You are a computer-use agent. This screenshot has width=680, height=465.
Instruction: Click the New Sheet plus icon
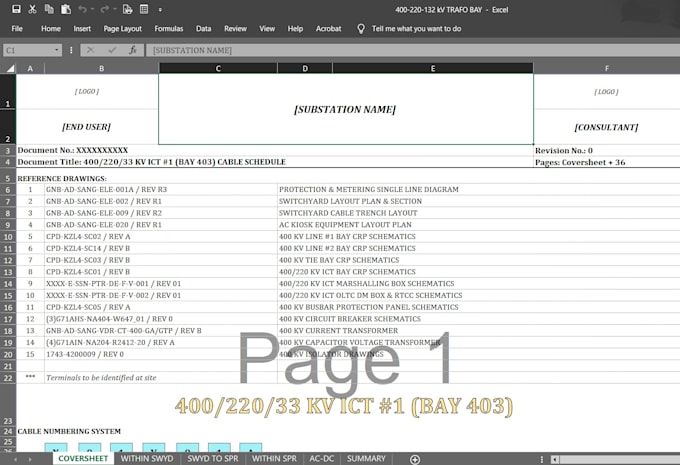tap(415, 459)
